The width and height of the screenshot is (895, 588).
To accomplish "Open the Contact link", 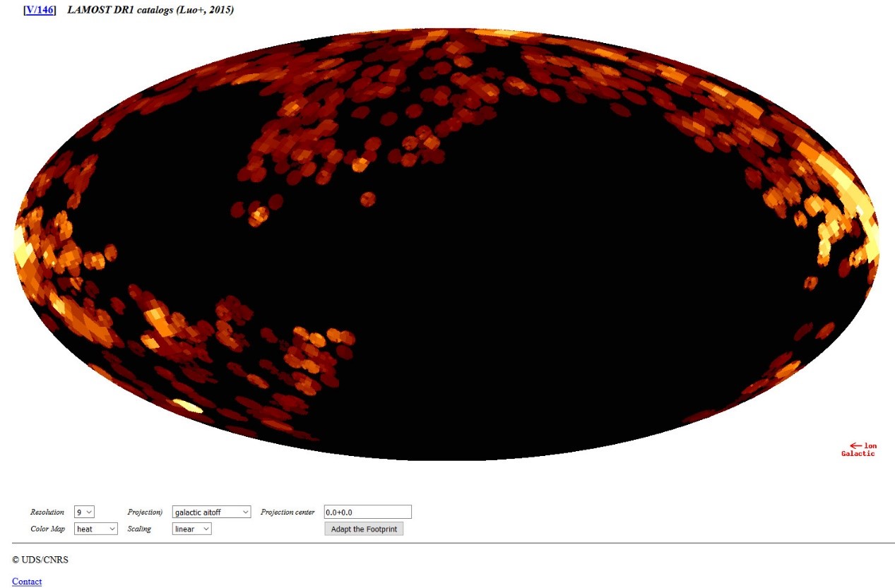I will tap(27, 582).
